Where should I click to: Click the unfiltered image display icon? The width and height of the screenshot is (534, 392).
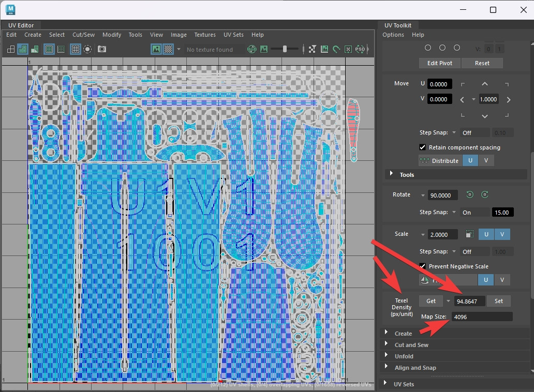point(313,49)
